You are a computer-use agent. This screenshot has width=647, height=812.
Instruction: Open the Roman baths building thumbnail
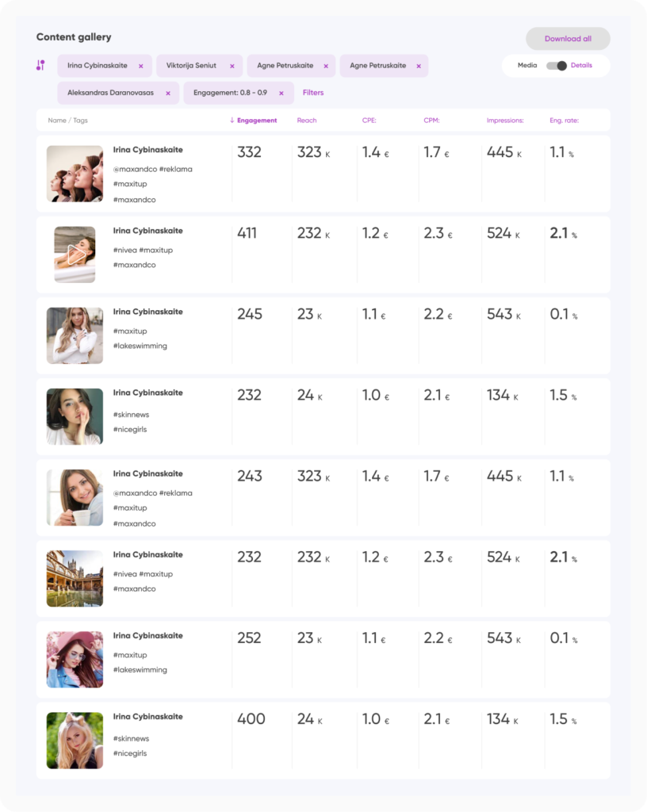click(x=75, y=578)
